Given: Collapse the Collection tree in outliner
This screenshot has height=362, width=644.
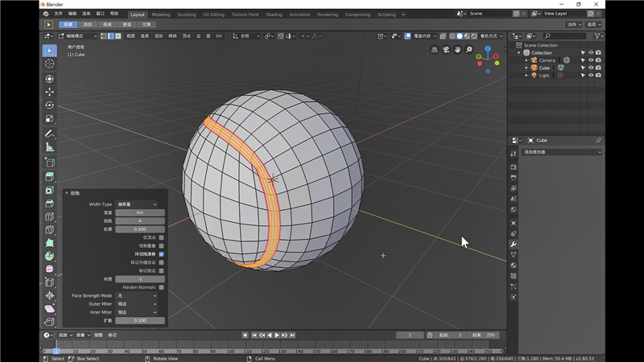Looking at the screenshot, I should pyautogui.click(x=519, y=53).
